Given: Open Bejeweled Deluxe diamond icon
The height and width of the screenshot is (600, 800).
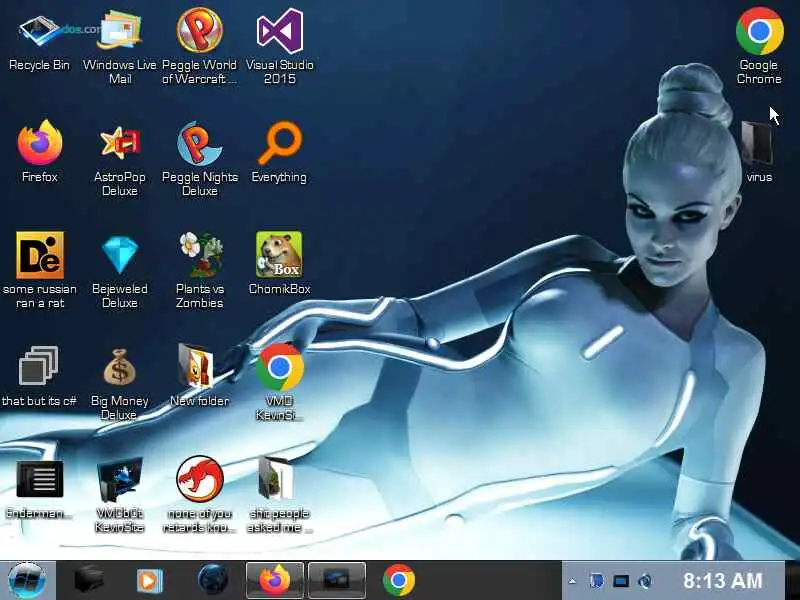Looking at the screenshot, I should point(120,271).
